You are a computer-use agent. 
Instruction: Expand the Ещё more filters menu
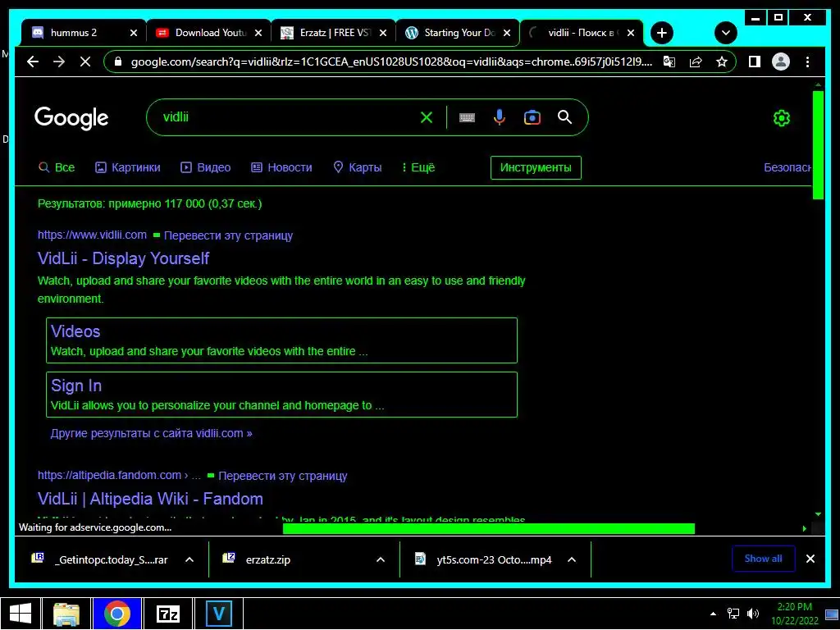pos(418,167)
